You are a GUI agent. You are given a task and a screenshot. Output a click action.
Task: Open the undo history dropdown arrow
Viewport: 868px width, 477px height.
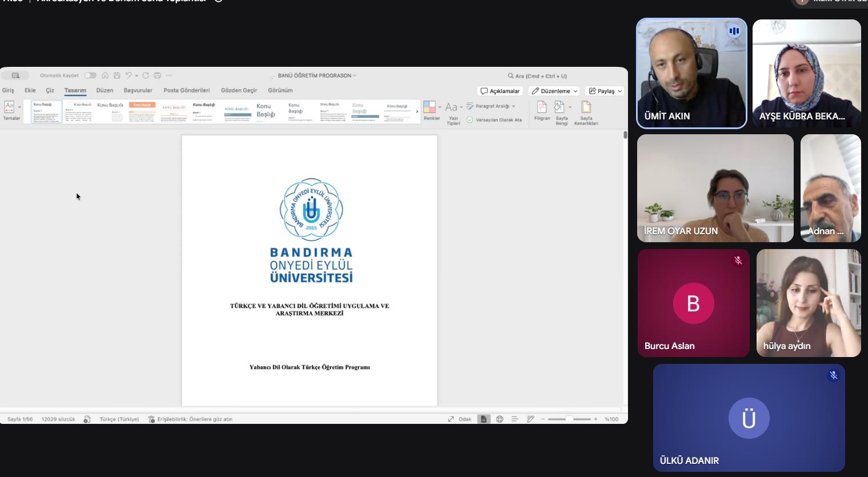(137, 75)
